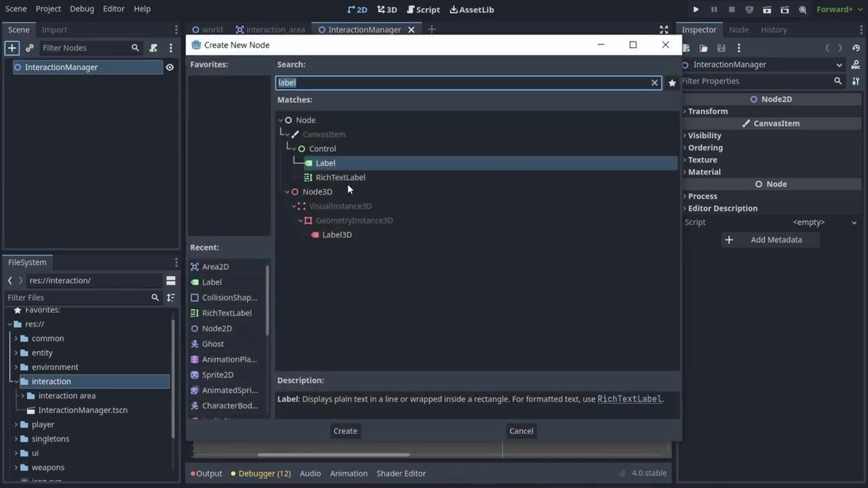The height and width of the screenshot is (488, 868).
Task: Attach a script using the scroll icon
Action: tap(153, 48)
